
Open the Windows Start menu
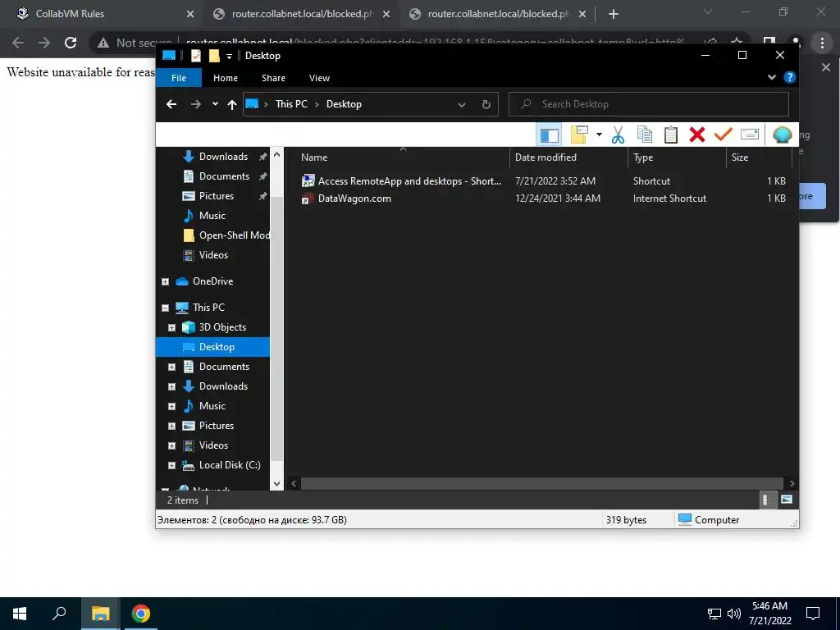click(20, 614)
